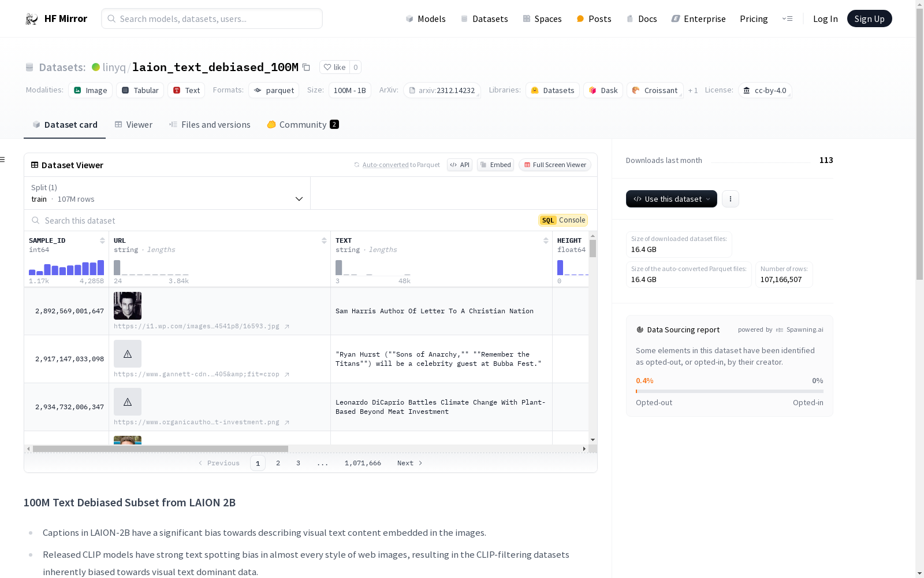Open Spaces in the top navigation
The width and height of the screenshot is (924, 578).
[x=542, y=19]
